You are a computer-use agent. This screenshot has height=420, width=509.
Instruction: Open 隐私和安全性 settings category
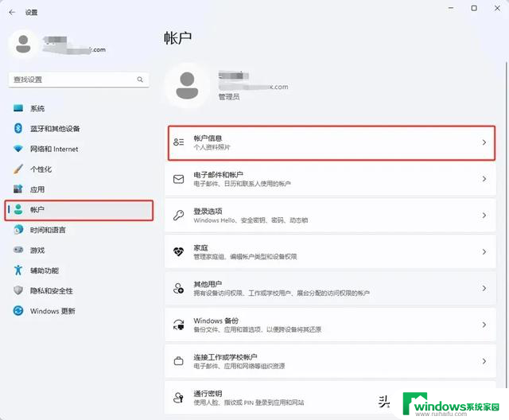pyautogui.click(x=51, y=291)
